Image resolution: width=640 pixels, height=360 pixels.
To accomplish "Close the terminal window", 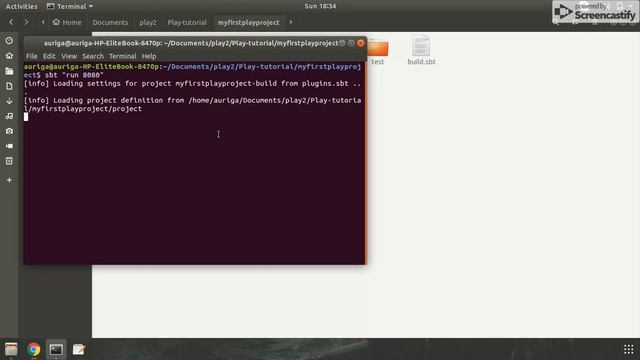I will [360, 43].
